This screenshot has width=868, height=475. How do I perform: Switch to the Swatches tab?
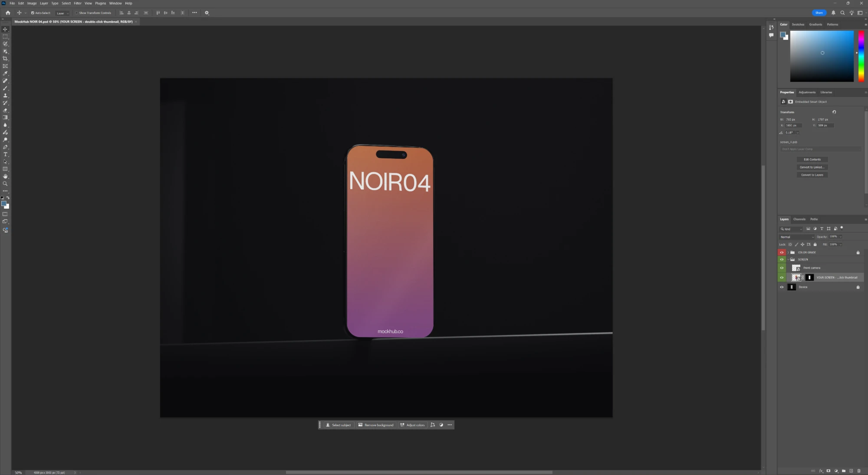[798, 24]
